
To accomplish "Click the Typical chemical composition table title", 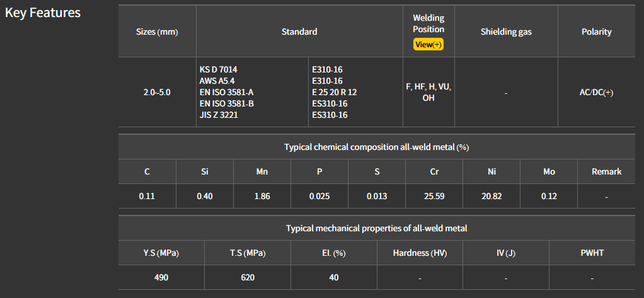I will click(x=377, y=147).
